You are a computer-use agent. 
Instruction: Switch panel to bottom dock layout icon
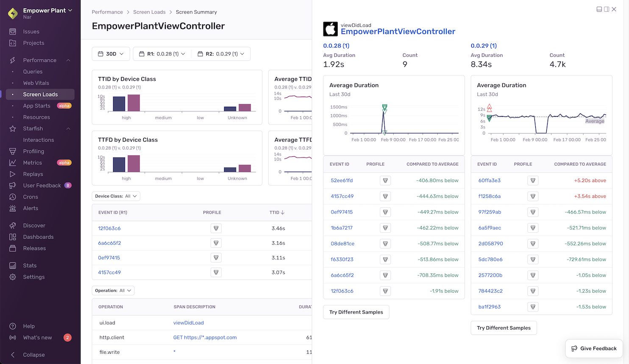point(599,9)
